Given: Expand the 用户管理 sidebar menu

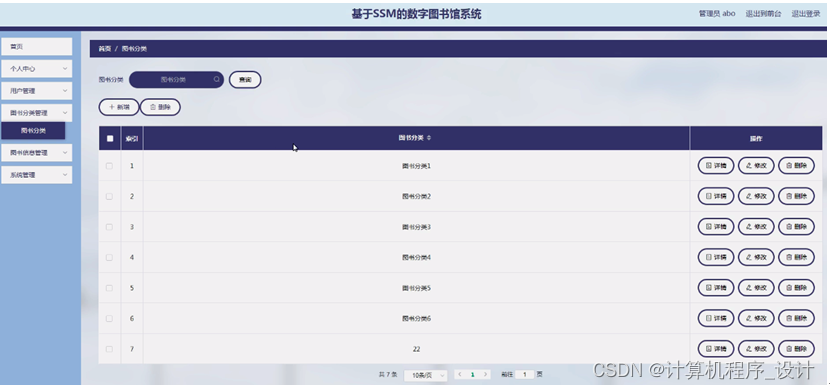Looking at the screenshot, I should pos(37,91).
